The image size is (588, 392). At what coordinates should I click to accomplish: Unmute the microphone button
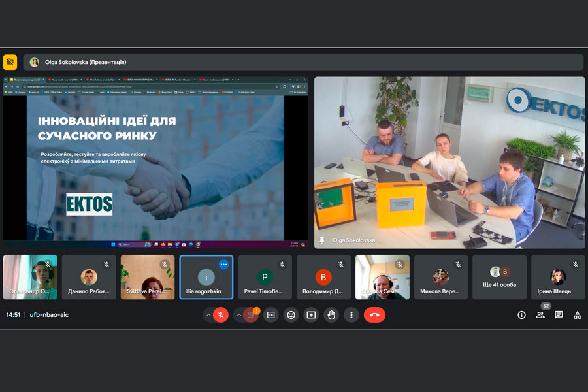[x=221, y=315]
